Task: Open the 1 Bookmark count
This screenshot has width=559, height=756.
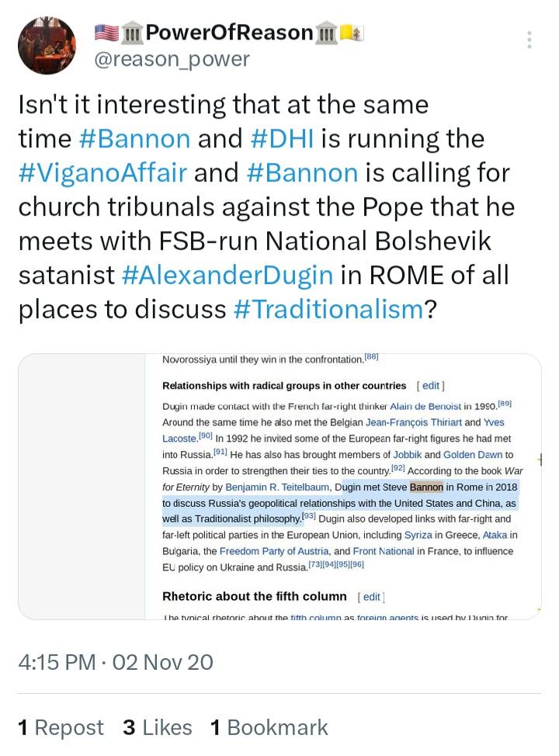Action: [269, 727]
